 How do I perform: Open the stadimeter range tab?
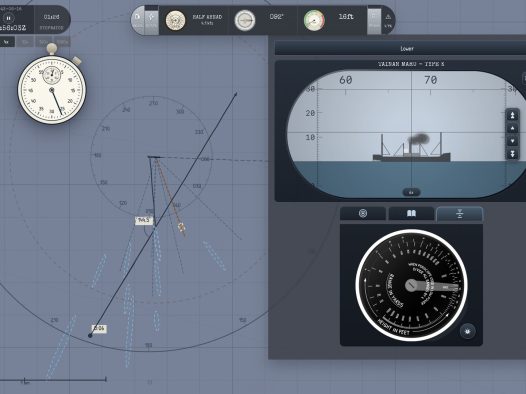coord(460,214)
